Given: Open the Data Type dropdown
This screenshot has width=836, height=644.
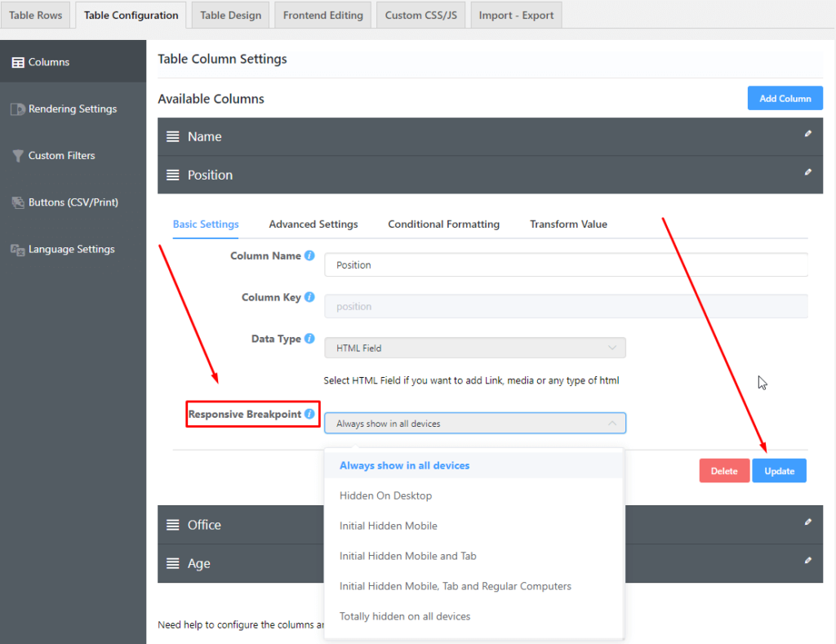Looking at the screenshot, I should [x=475, y=347].
